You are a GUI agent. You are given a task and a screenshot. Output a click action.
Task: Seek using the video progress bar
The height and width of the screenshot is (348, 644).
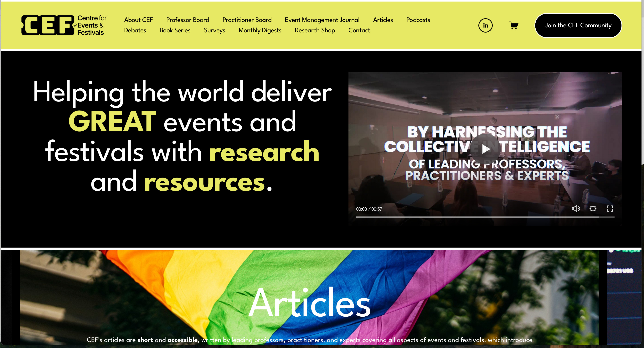point(485,217)
